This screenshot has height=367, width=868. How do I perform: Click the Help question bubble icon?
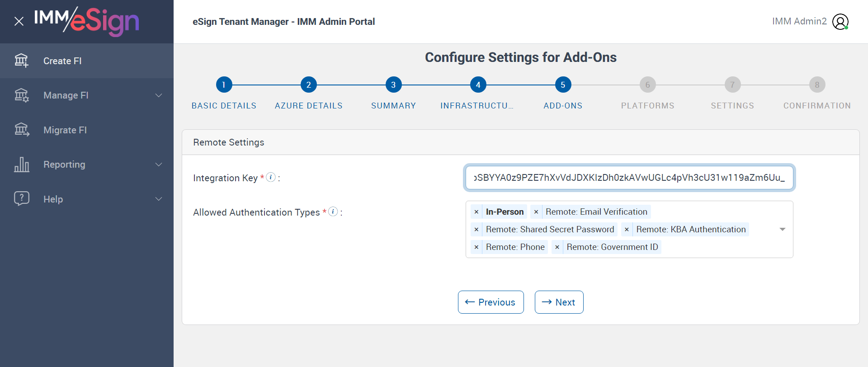coord(21,199)
